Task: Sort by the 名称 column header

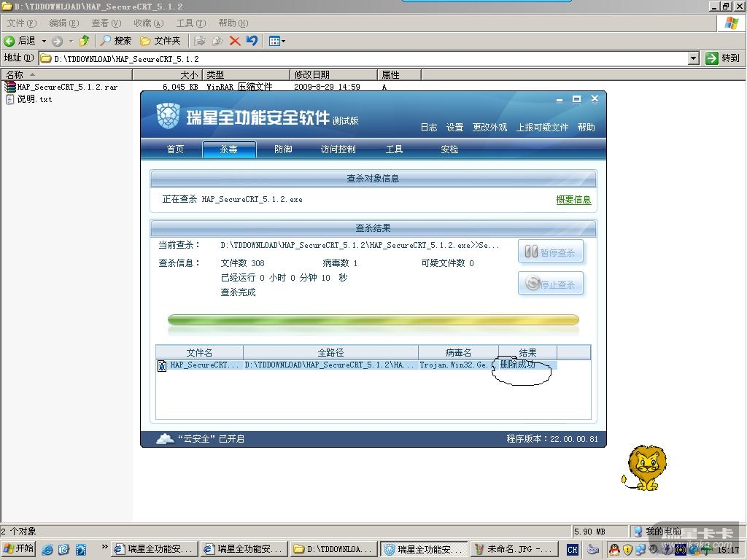Action: click(x=66, y=75)
